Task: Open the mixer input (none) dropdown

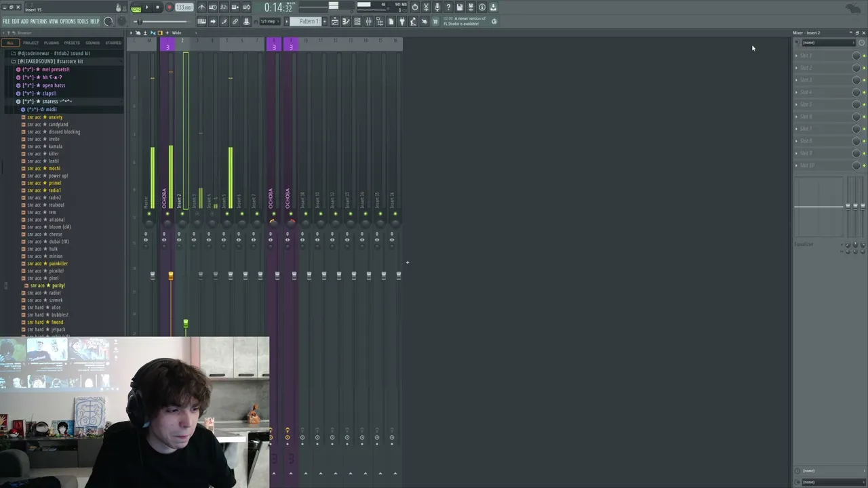Action: 829,43
